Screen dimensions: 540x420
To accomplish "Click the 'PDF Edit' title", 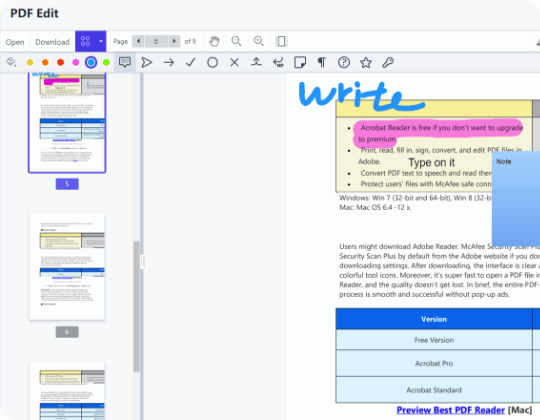I will point(34,13).
